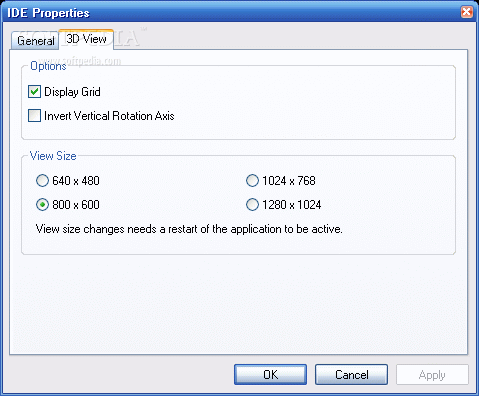This screenshot has width=479, height=396.
Task: Close the IDE Properties dialog
Action: (467, 12)
